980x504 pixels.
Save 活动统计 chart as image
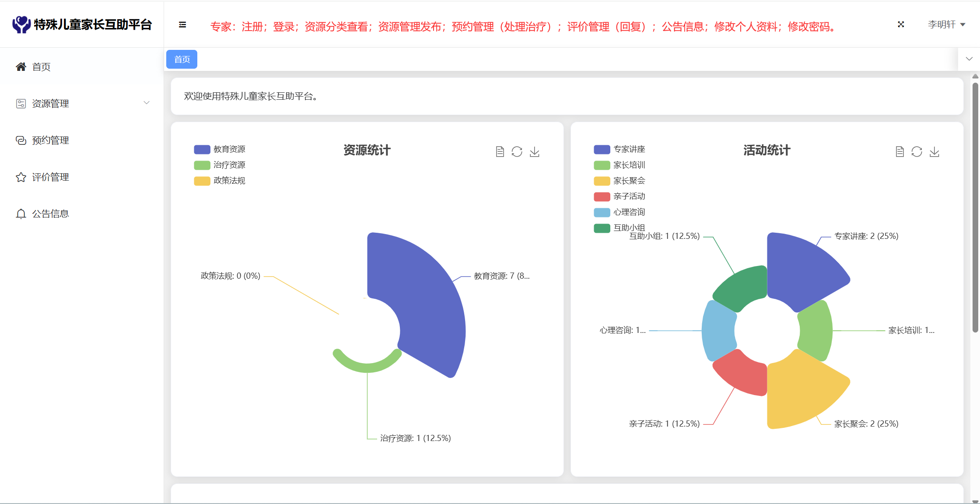[934, 152]
